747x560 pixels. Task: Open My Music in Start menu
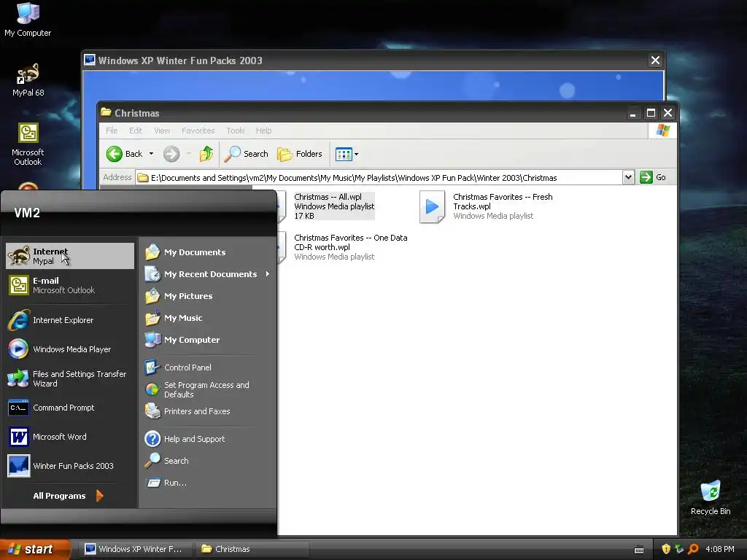click(208, 318)
